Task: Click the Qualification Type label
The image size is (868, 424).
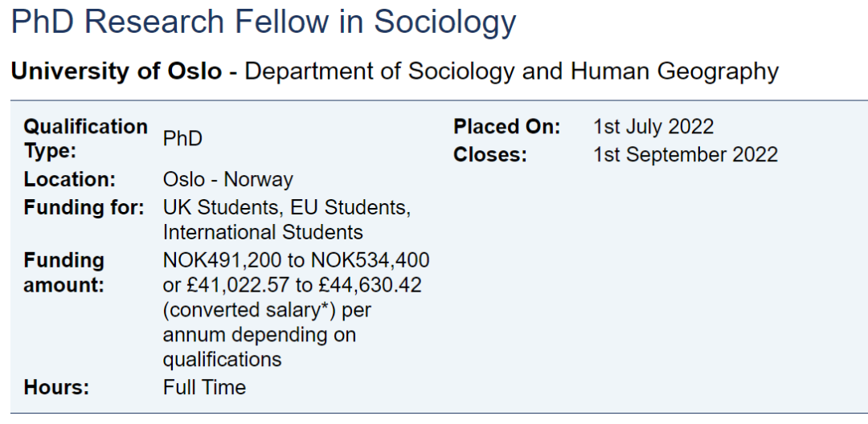Action: [85, 138]
